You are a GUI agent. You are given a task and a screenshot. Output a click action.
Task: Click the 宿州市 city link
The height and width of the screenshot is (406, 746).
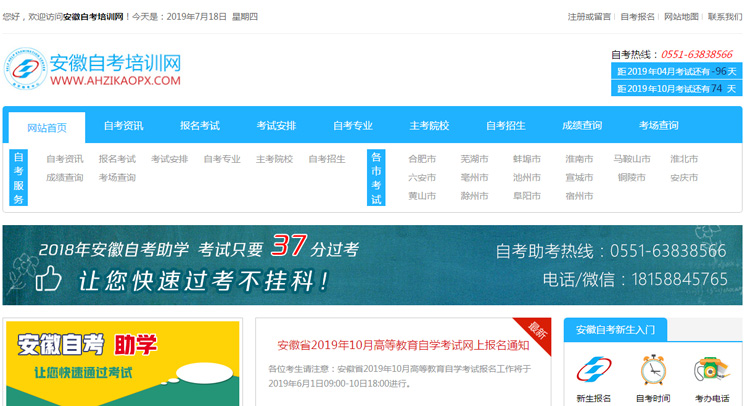(x=578, y=196)
